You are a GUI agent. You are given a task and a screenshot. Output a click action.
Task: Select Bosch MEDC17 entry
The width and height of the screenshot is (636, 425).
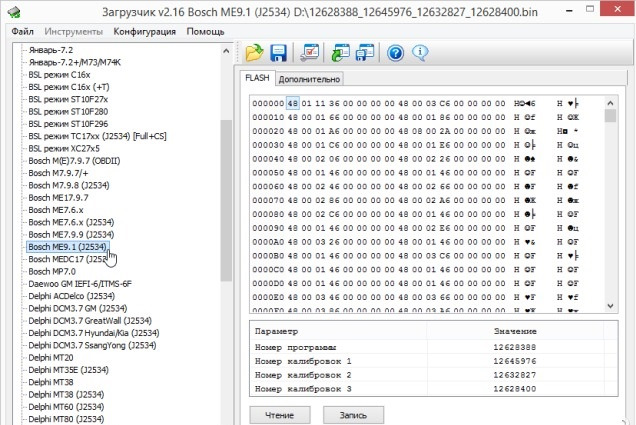click(x=67, y=259)
